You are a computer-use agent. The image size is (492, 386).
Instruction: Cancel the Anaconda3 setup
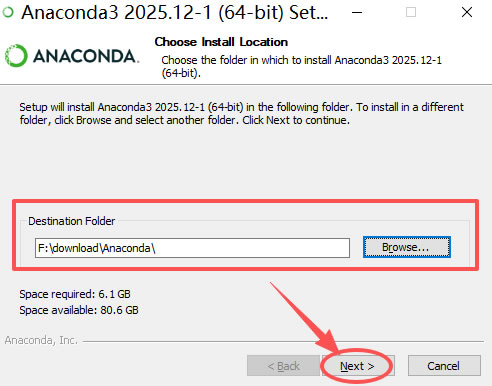444,366
